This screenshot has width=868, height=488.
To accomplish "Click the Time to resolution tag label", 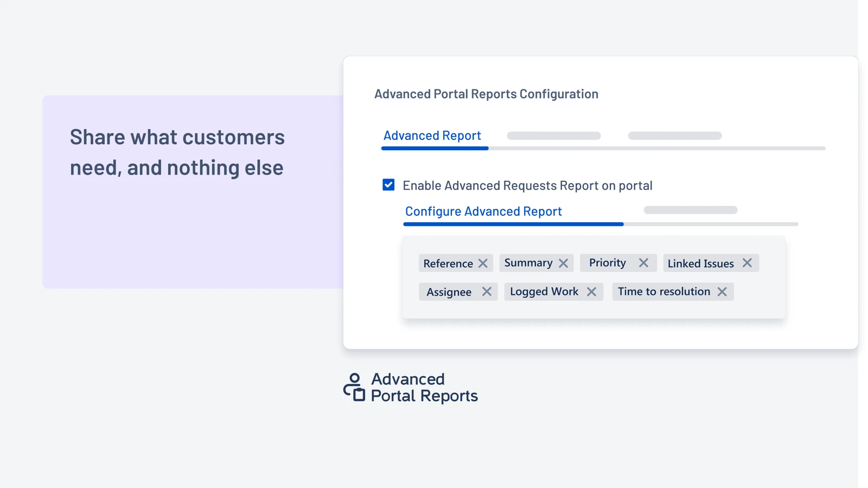I will [664, 292].
